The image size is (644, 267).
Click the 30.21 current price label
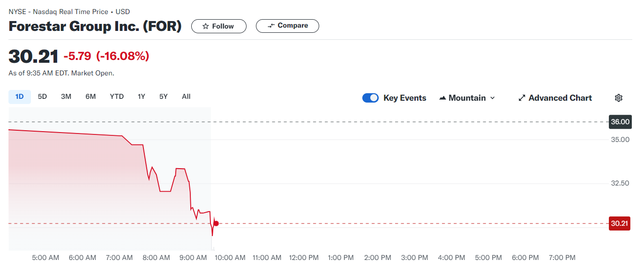click(x=619, y=223)
